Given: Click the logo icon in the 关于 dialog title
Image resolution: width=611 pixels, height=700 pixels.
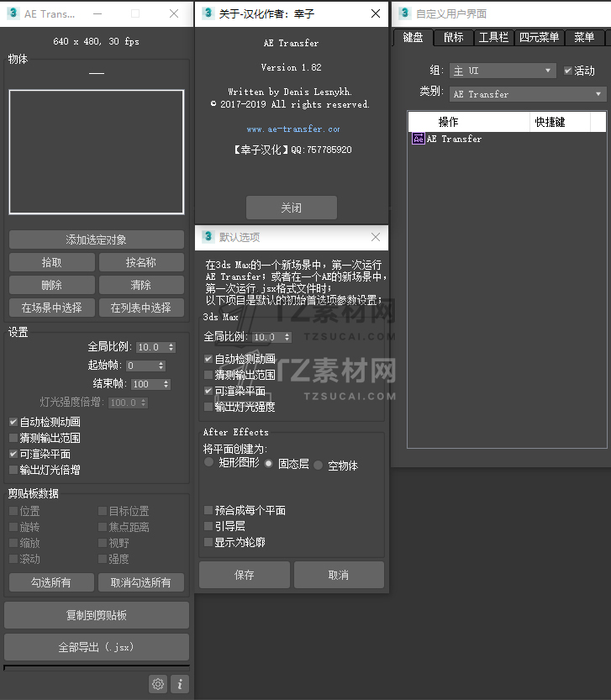Looking at the screenshot, I should point(208,13).
